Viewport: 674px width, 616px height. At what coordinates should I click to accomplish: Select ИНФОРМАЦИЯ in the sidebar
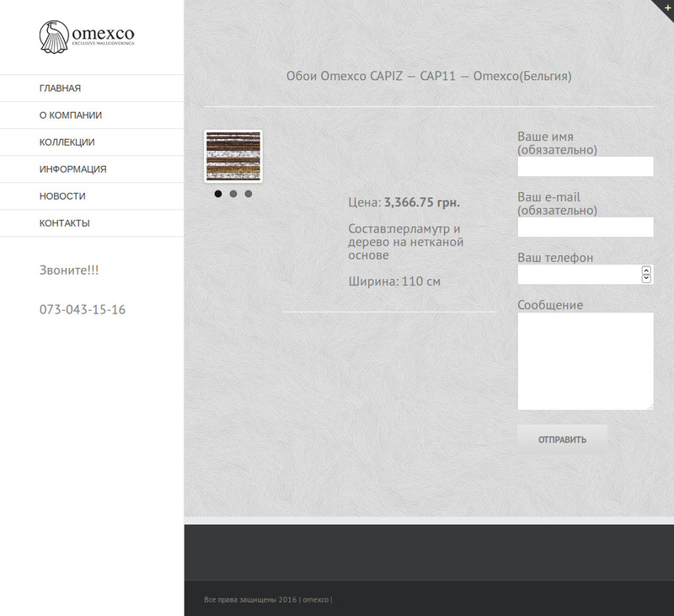click(x=73, y=169)
